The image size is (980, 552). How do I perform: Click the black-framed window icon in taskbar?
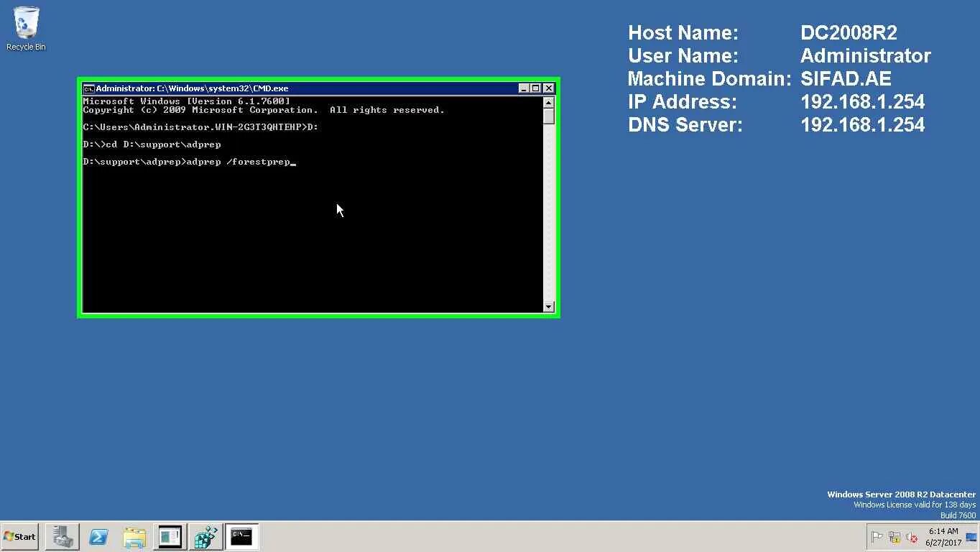tap(170, 537)
